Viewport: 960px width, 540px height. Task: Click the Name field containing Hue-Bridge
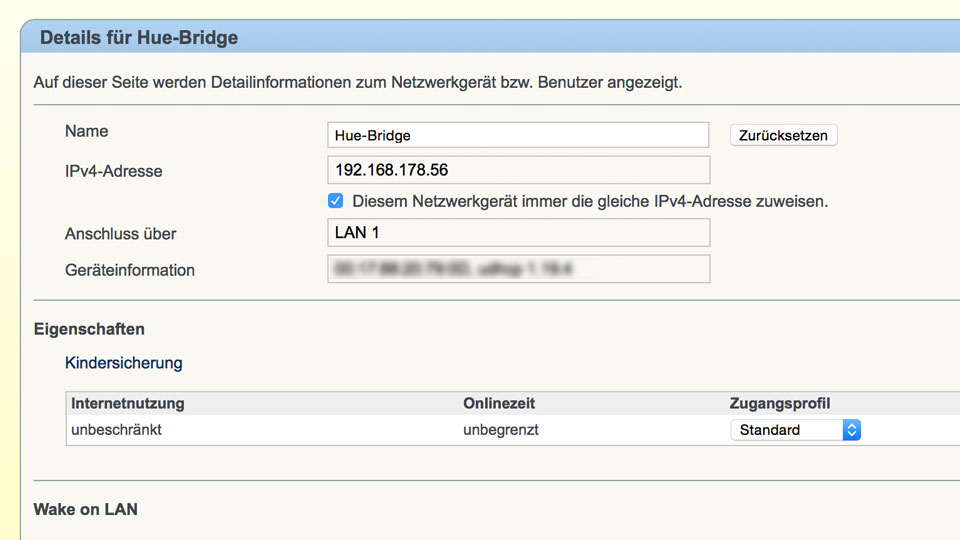pyautogui.click(x=517, y=135)
